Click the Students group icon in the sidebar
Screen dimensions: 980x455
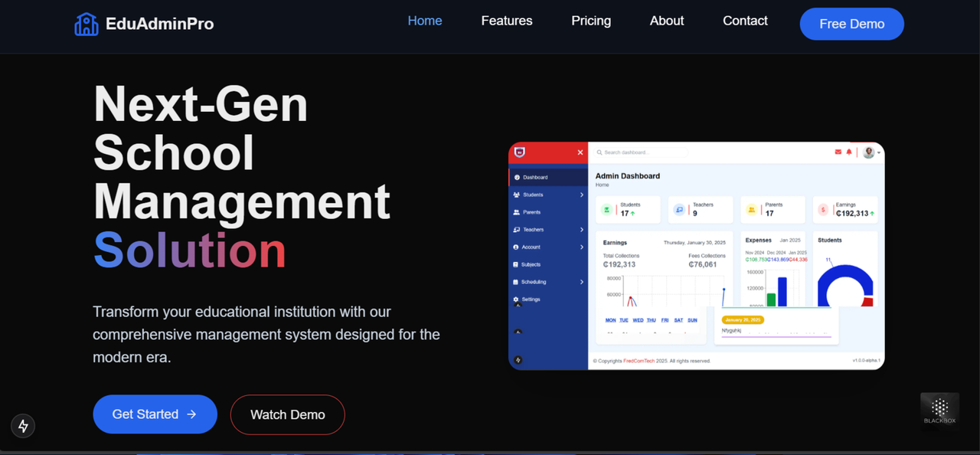coord(516,195)
